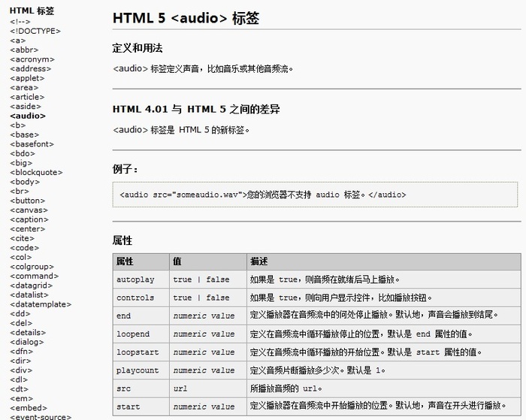Go to the <dialog> tag page
This screenshot has height=420, width=526.
pos(27,342)
